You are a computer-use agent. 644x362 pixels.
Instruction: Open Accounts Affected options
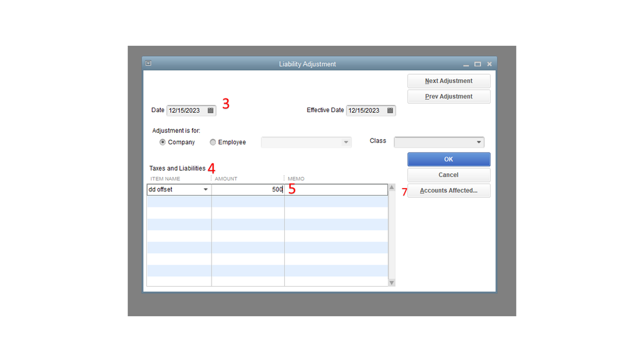point(449,191)
